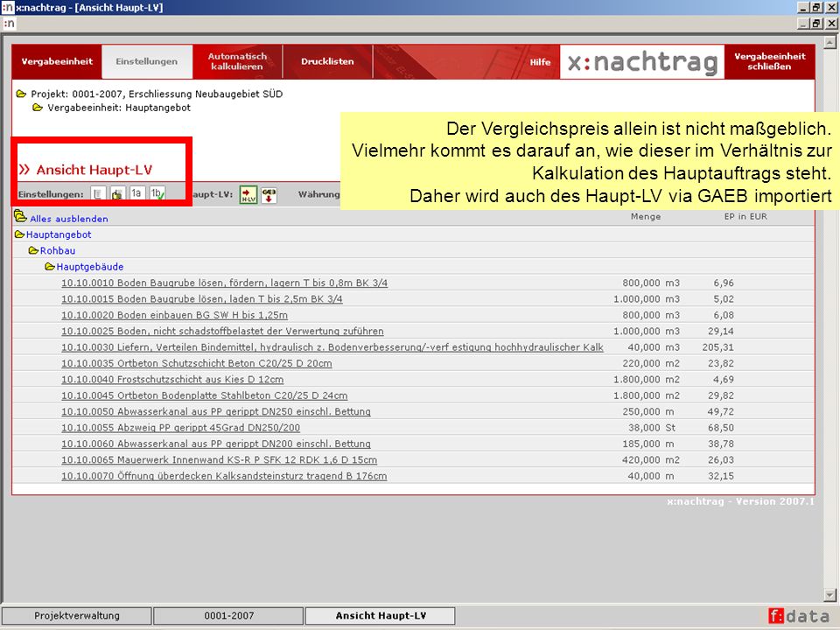Select Automatisch kalkulieren menu item

click(x=237, y=61)
